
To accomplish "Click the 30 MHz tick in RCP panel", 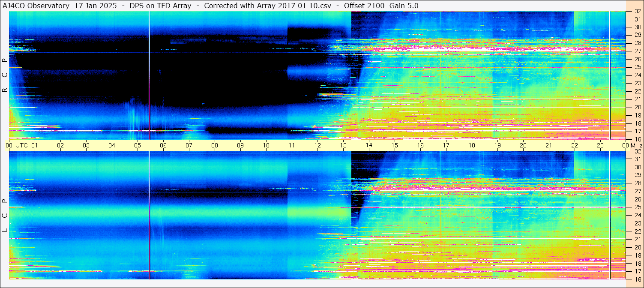I will pos(637,27).
